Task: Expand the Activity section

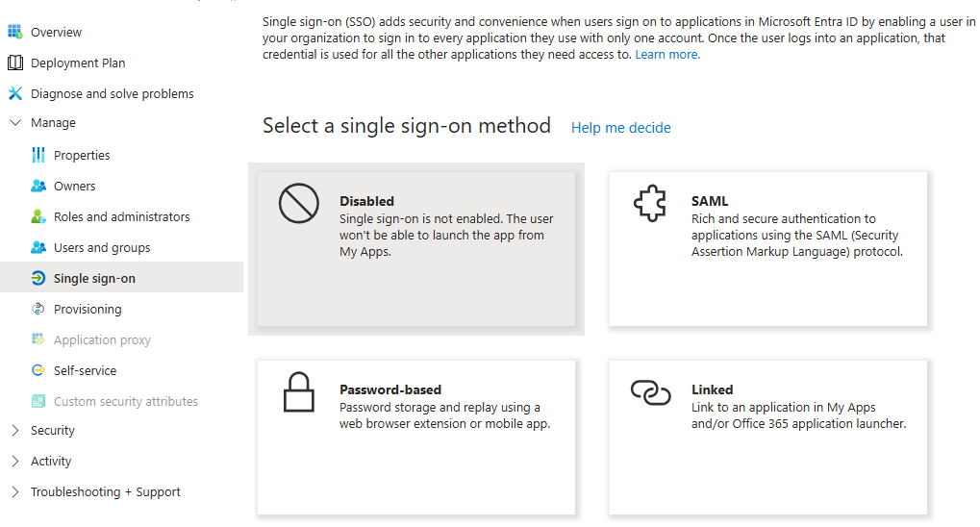Action: [14, 461]
